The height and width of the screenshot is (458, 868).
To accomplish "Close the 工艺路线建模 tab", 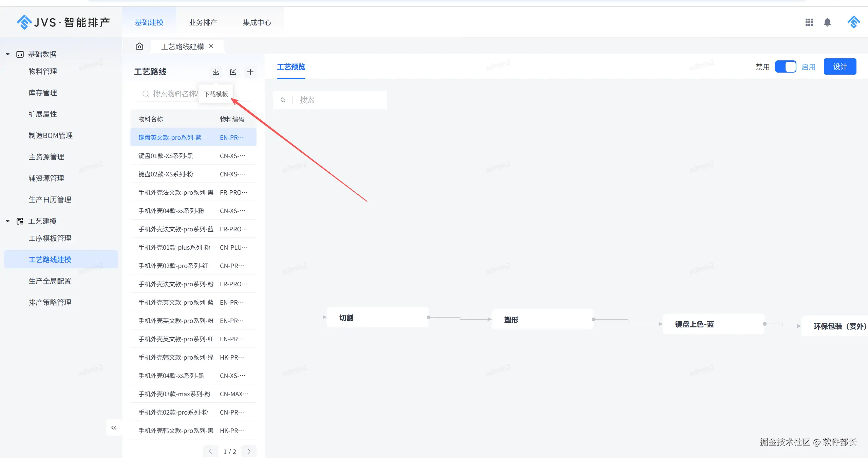I will coord(211,46).
